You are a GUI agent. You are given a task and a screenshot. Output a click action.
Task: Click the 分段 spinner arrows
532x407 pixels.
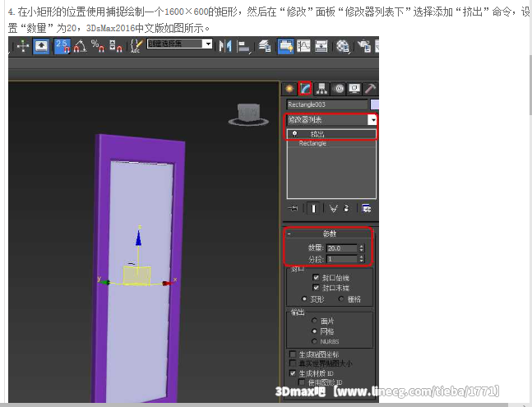point(361,259)
